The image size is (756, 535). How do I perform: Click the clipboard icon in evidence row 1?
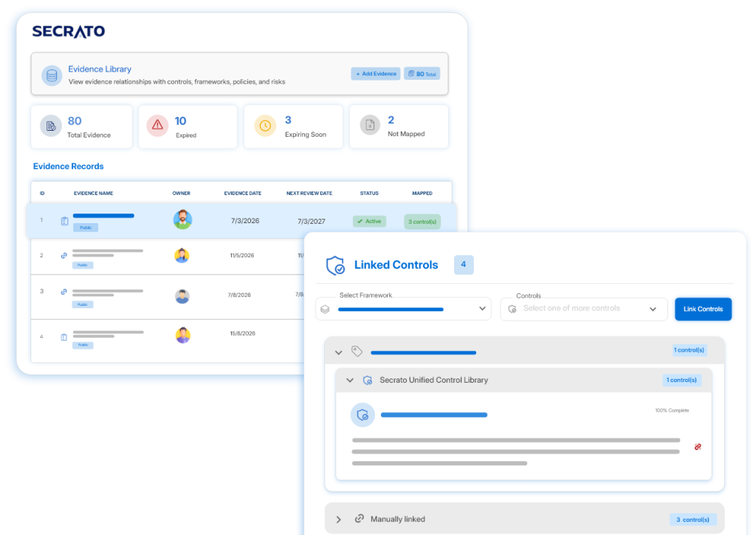65,221
